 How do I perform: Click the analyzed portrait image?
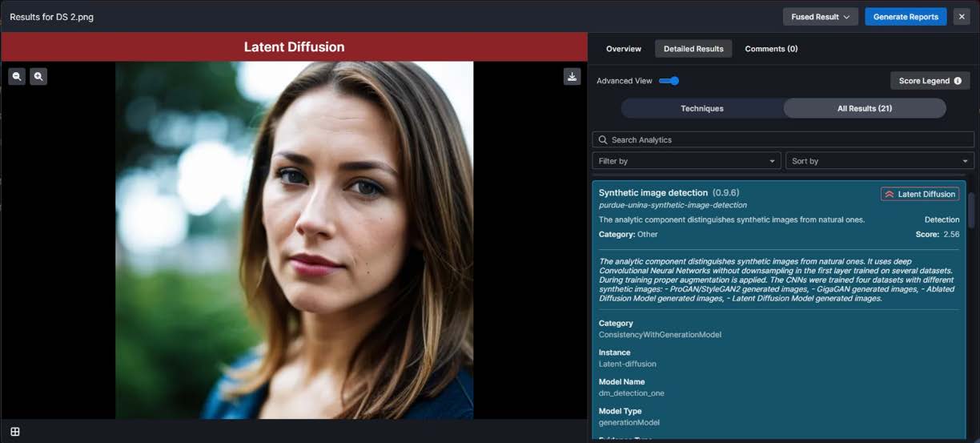295,240
